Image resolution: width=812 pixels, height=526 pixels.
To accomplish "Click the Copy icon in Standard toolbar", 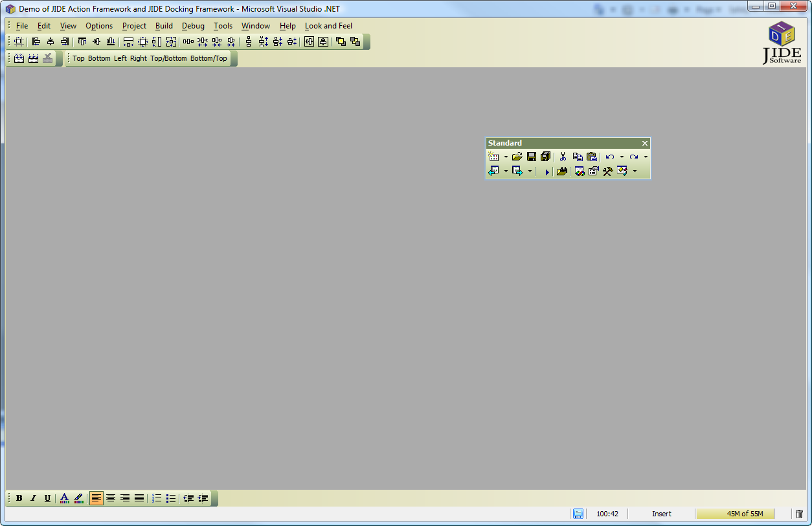I will click(x=578, y=157).
